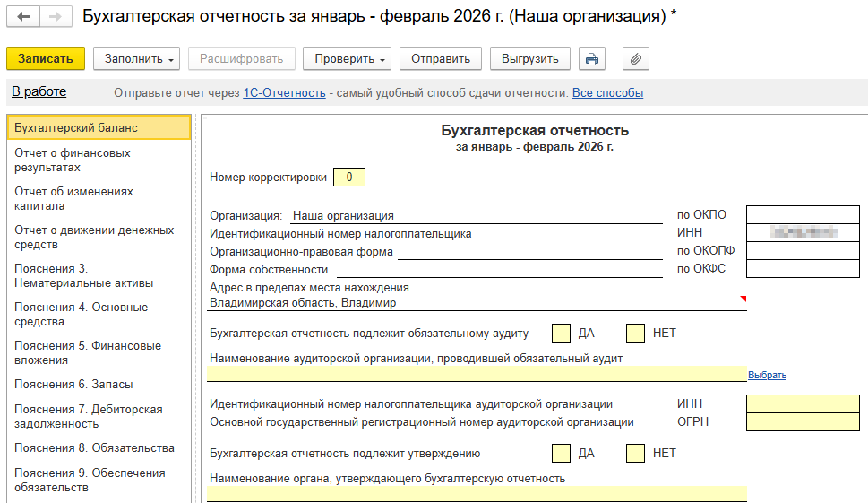
Task: Check ДА for подлежит утверждению
Action: pos(561,453)
